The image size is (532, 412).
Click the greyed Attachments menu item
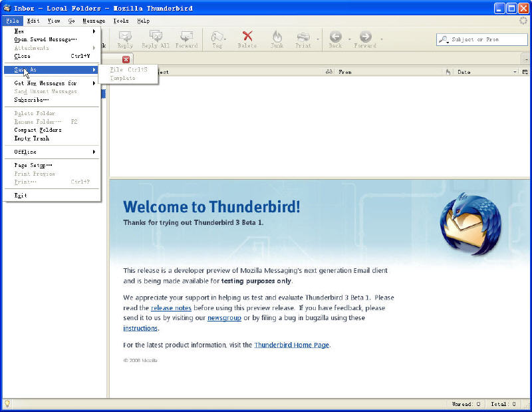pyautogui.click(x=51, y=48)
